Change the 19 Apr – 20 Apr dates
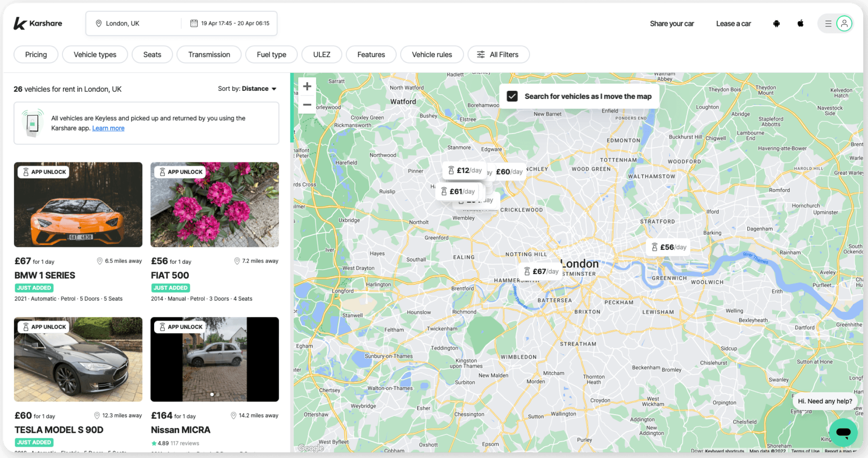Image resolution: width=868 pixels, height=458 pixels. point(230,23)
